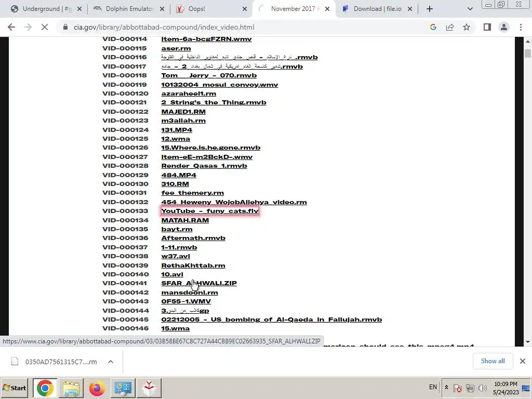This screenshot has width=532, height=399.
Task: Switch to the Dolphin Emulator tab
Action: tap(129, 9)
